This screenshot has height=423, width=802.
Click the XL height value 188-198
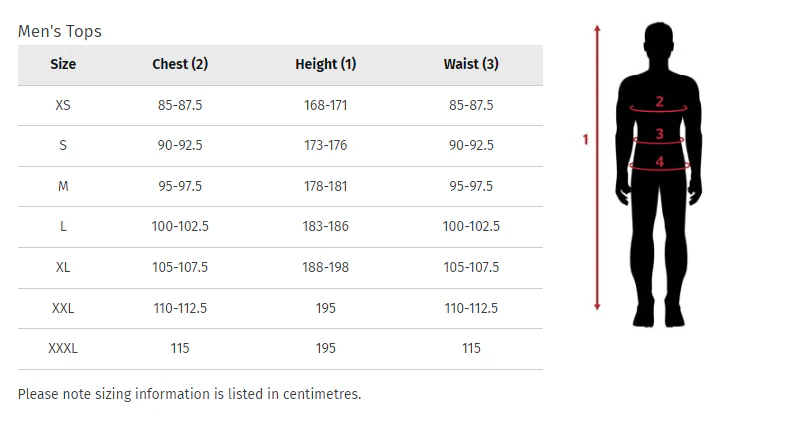click(x=325, y=267)
